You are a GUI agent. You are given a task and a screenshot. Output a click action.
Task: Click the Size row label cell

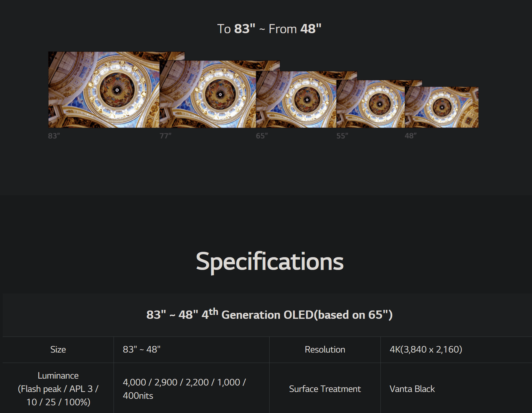click(58, 350)
